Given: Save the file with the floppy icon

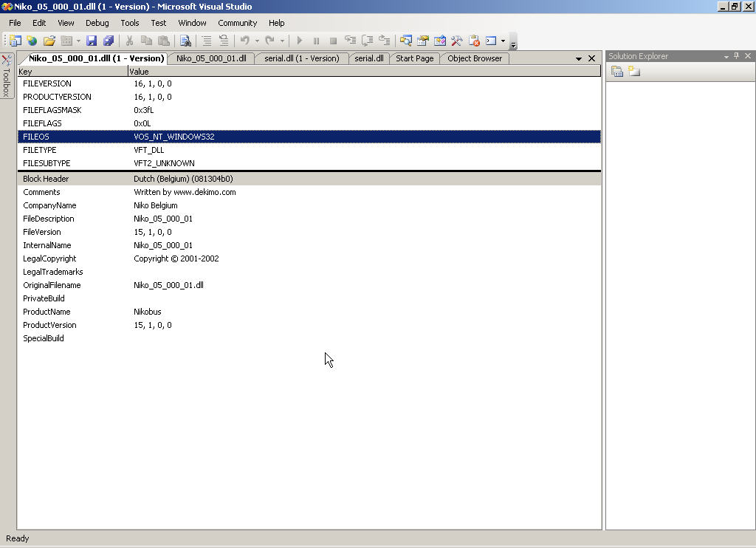Looking at the screenshot, I should pyautogui.click(x=92, y=41).
